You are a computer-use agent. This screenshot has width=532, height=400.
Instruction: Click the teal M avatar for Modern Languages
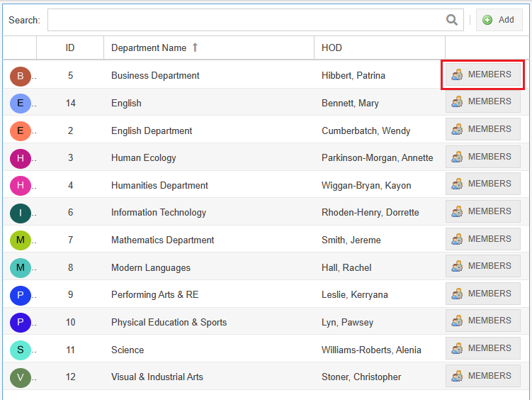click(x=21, y=268)
